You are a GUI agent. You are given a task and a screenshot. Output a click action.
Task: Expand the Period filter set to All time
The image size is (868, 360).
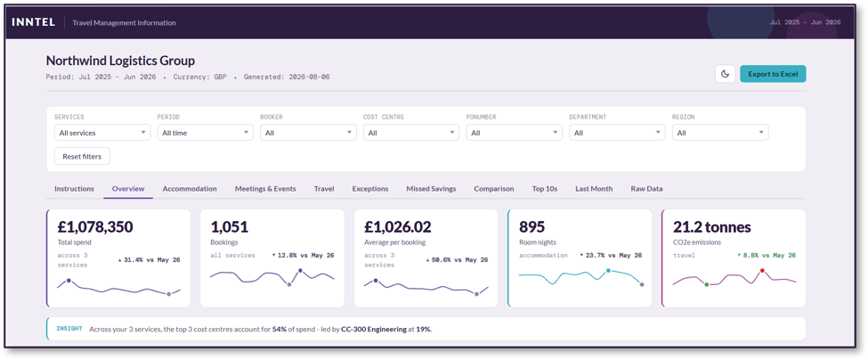[206, 133]
